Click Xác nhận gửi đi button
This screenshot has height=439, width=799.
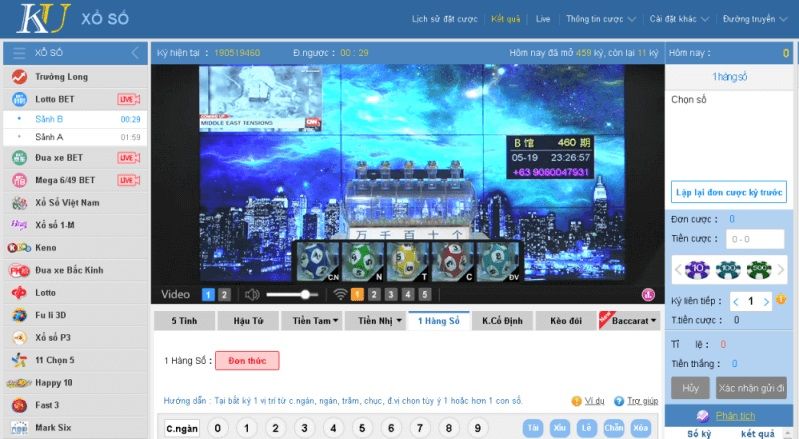point(751,388)
